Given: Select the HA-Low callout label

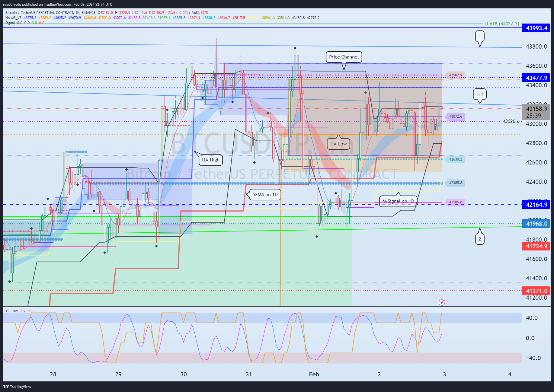Looking at the screenshot, I should pos(338,144).
